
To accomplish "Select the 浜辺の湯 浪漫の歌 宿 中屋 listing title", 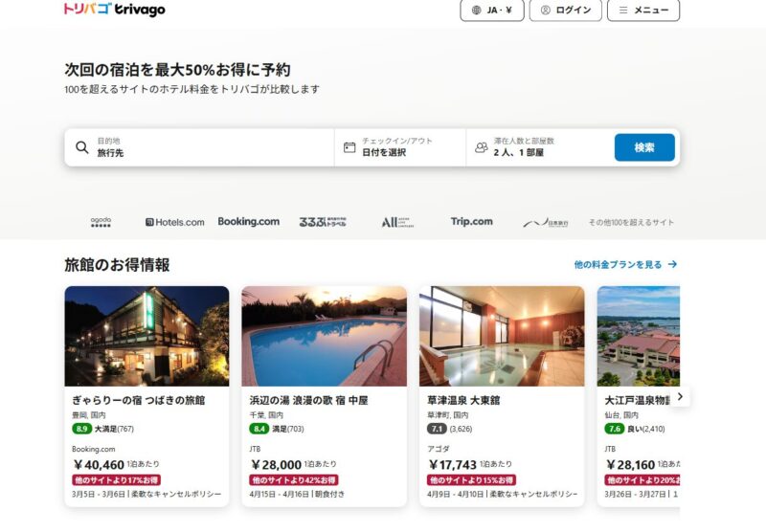I will click(x=313, y=400).
